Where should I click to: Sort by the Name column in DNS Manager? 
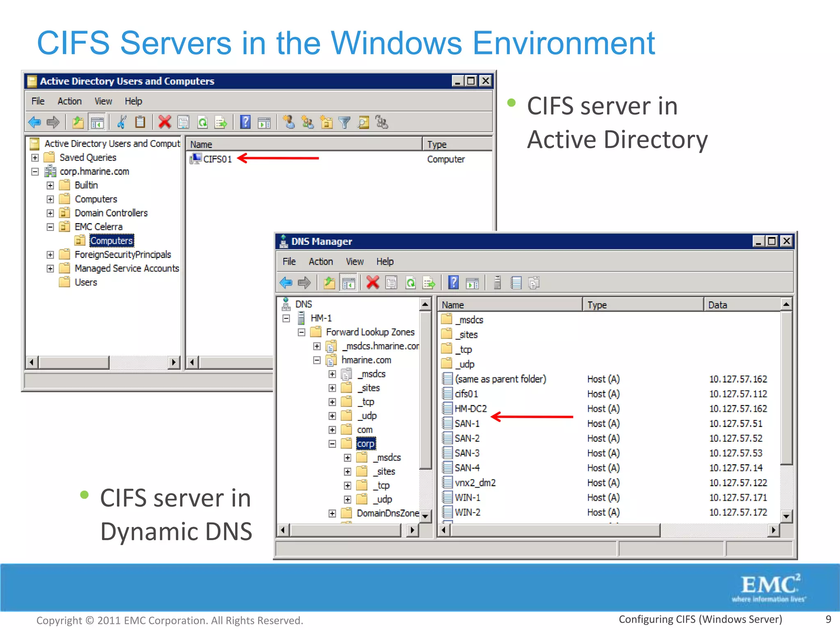pos(510,305)
